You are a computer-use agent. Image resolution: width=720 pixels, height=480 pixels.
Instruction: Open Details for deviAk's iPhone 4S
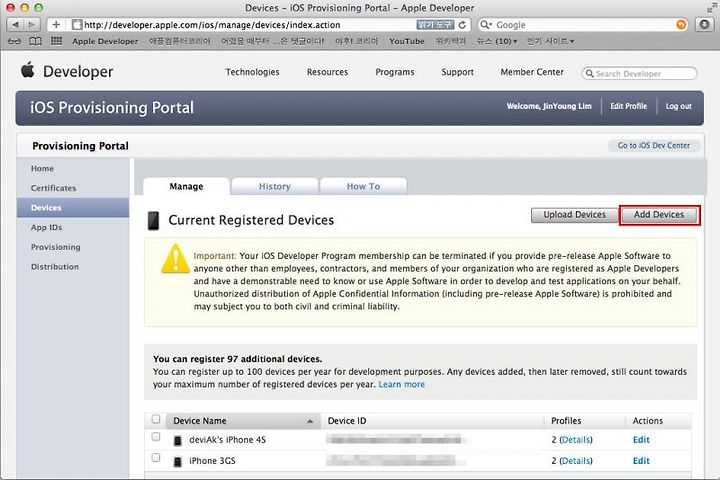pyautogui.click(x=576, y=440)
